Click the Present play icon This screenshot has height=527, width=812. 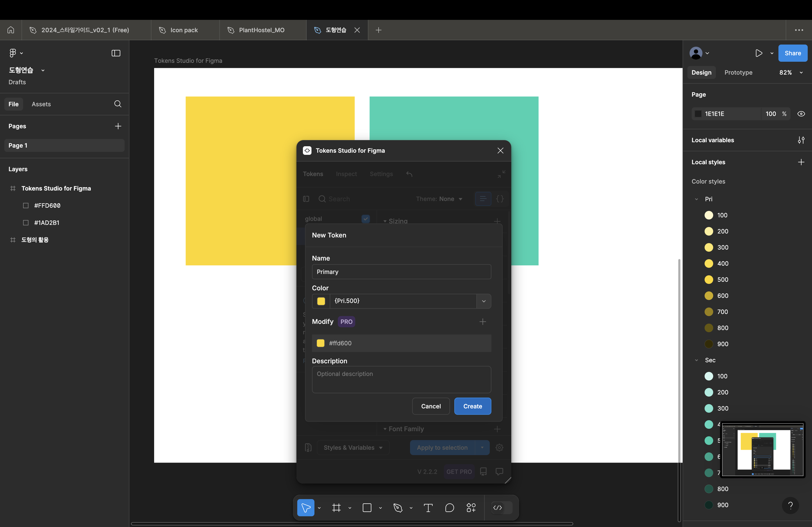759,53
